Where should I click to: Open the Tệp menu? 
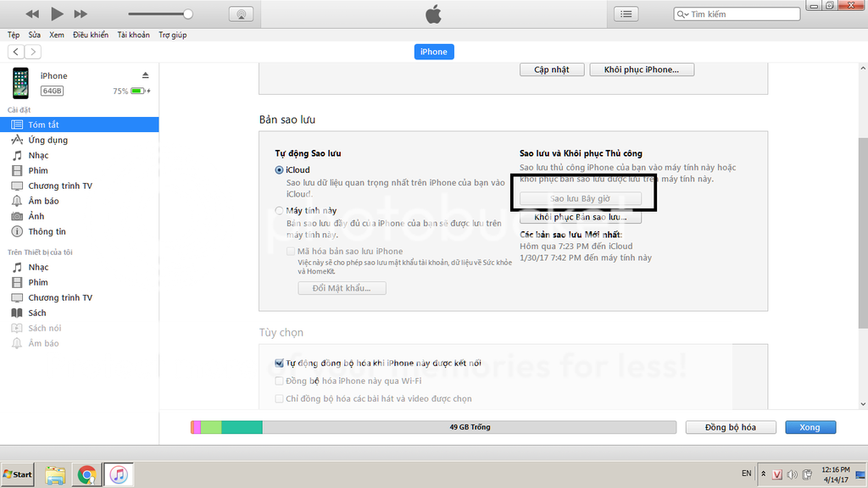[14, 35]
